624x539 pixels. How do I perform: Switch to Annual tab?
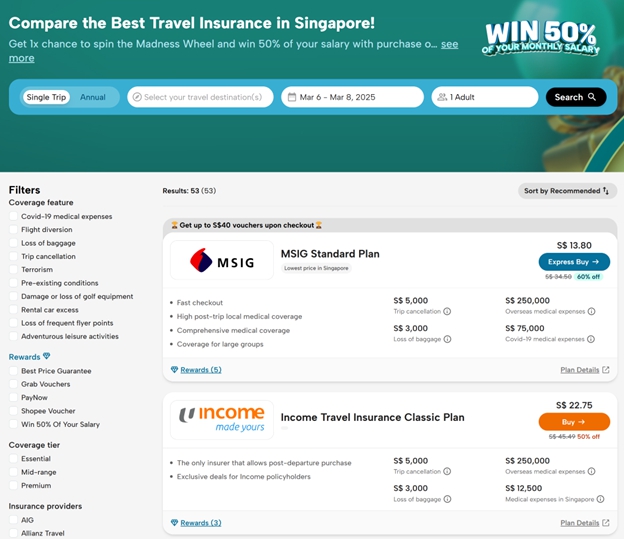(x=93, y=97)
